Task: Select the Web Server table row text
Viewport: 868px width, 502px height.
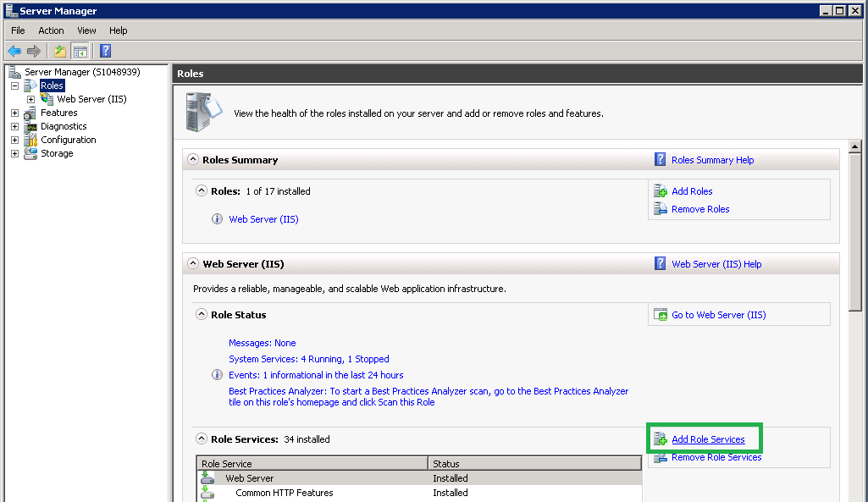Action: coord(249,478)
